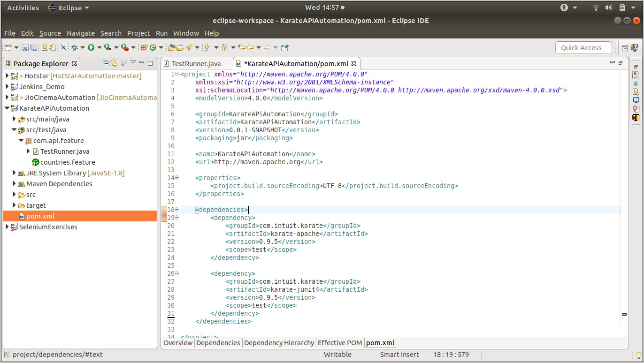Toggle fold marker at line 19 dependency
The height and width of the screenshot is (363, 644).
(x=176, y=218)
